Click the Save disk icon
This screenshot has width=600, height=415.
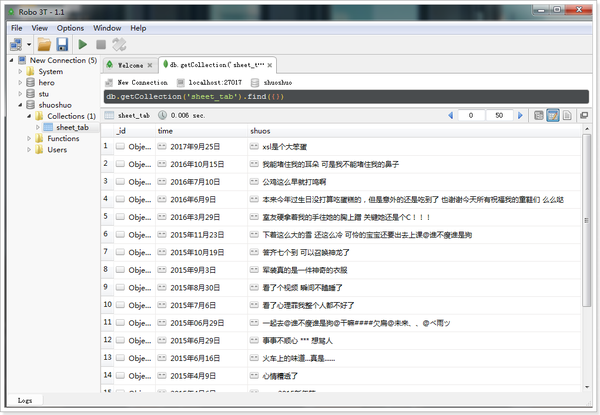coord(62,45)
